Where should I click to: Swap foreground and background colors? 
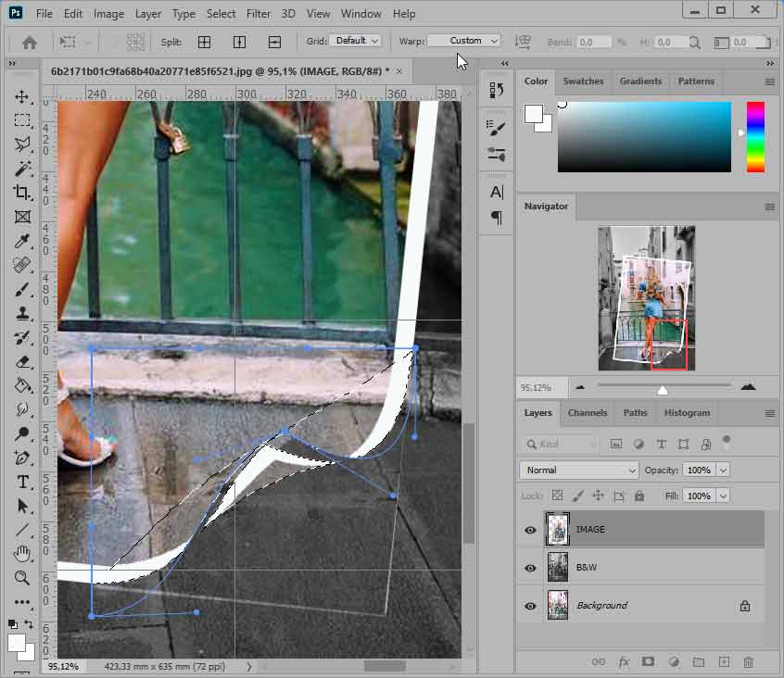(29, 624)
